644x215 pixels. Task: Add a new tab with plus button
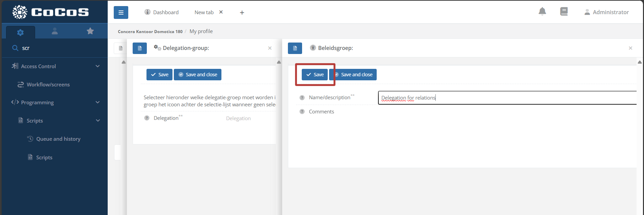click(x=242, y=13)
